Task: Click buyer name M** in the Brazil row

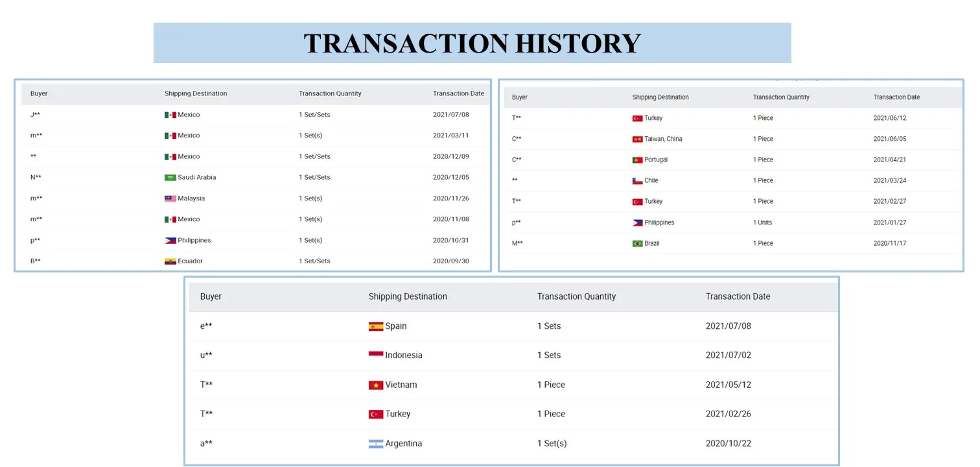Action: coord(518,243)
